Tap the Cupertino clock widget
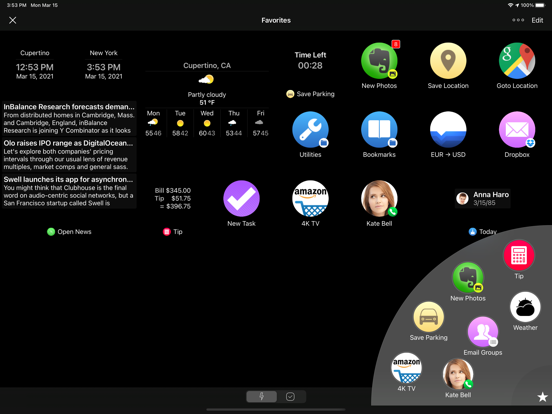The image size is (552, 414). (x=34, y=64)
